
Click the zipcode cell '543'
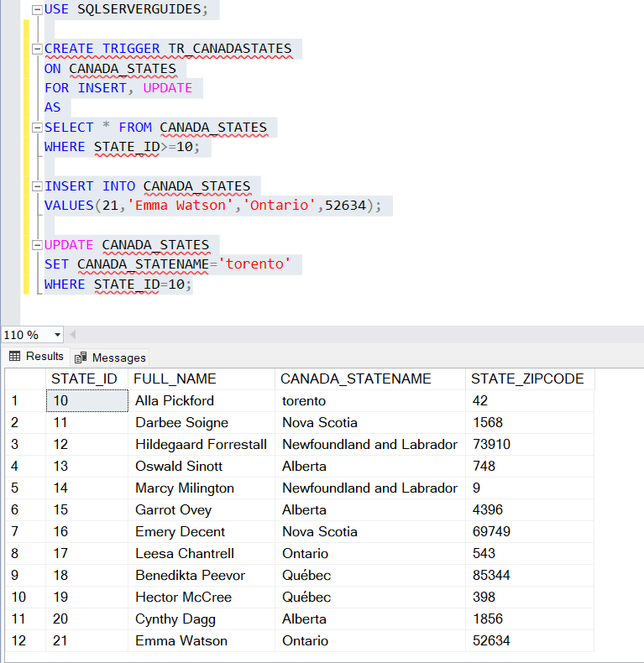[x=530, y=554]
